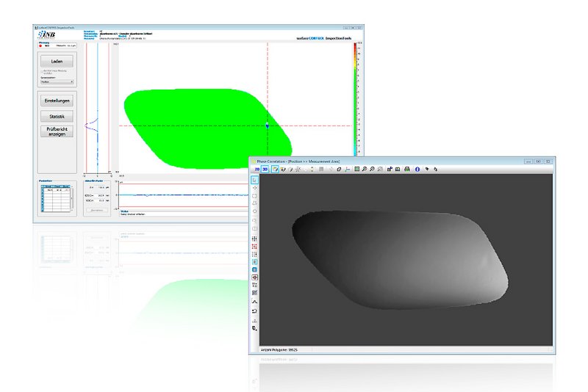
Task: Click the blue info icon in the toolbar
Action: (417, 170)
